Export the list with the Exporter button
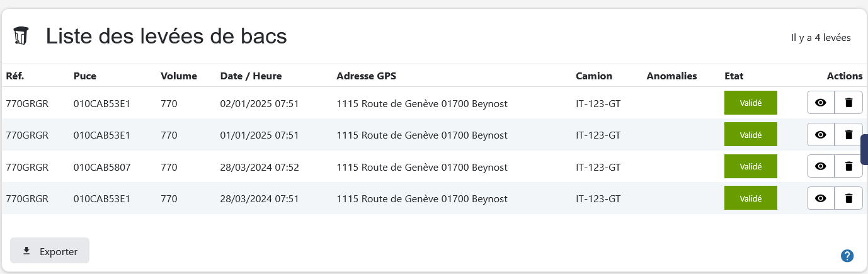The image size is (868, 274). click(x=50, y=251)
